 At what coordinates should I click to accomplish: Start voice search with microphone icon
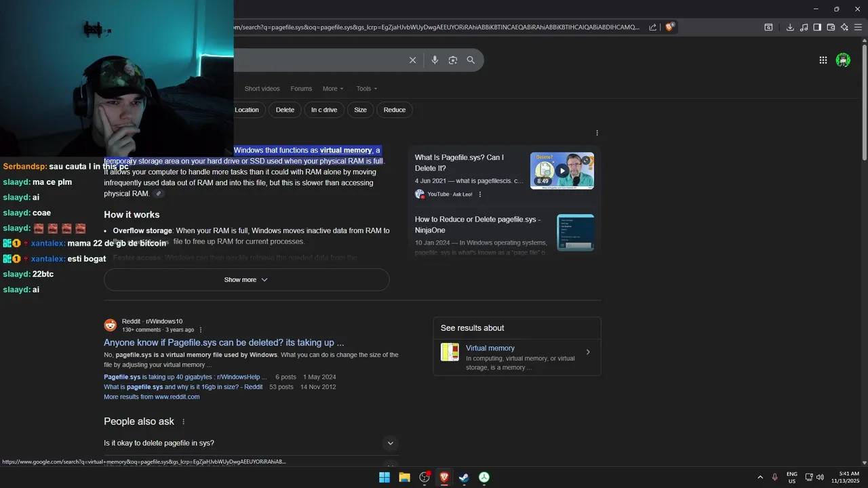[x=435, y=60]
